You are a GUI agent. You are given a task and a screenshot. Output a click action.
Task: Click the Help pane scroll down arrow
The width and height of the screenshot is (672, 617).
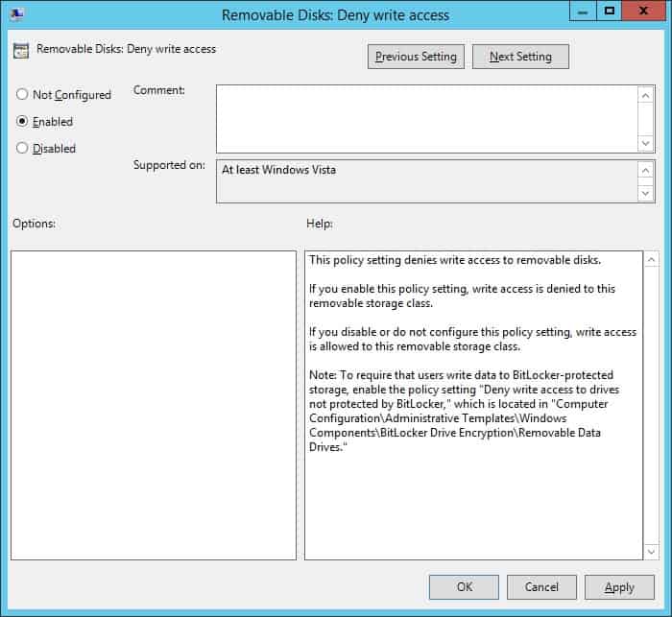[x=651, y=551]
